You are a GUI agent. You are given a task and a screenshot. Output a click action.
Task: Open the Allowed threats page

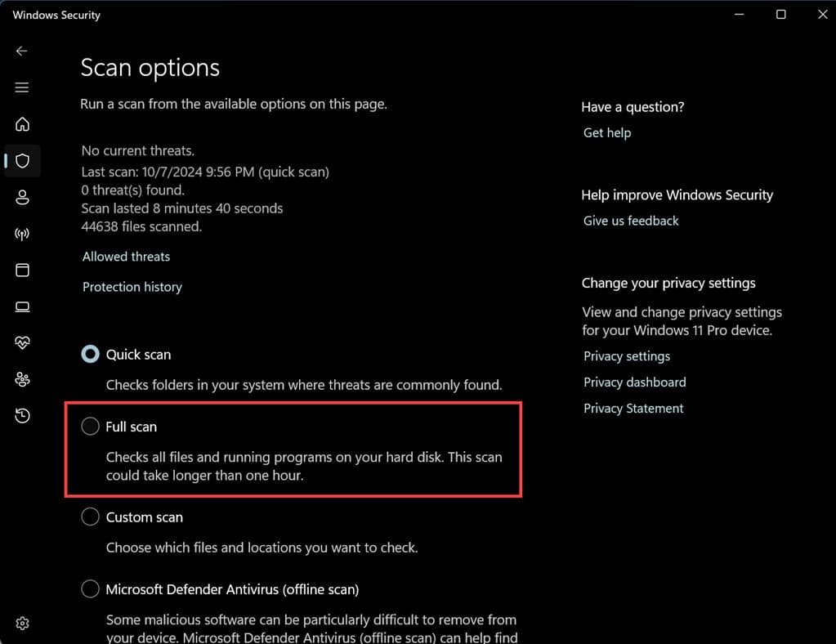tap(125, 256)
